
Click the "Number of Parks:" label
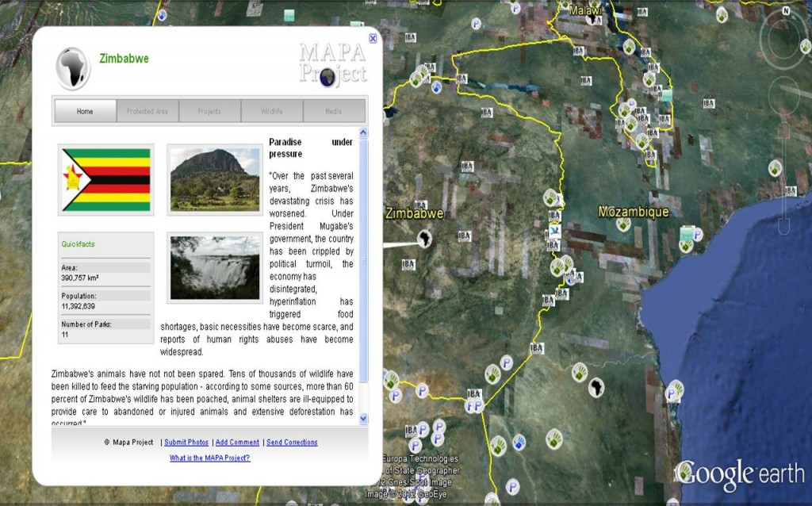coord(86,324)
